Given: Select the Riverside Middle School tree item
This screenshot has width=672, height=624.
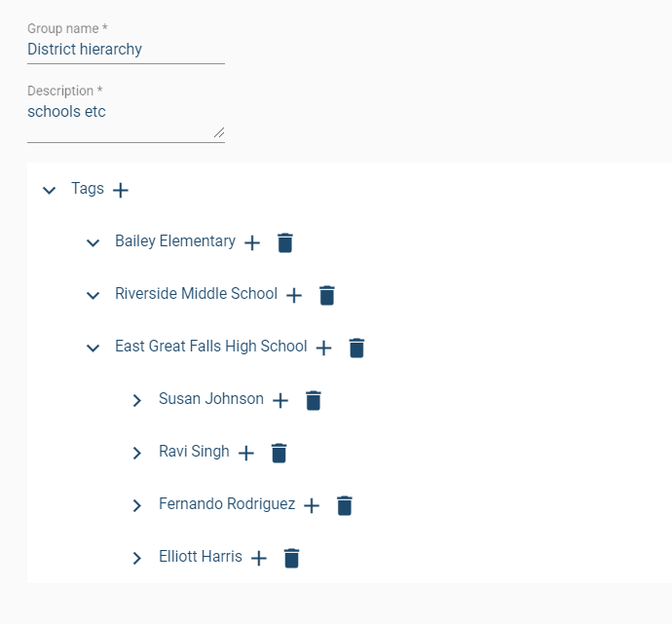Looking at the screenshot, I should (196, 294).
